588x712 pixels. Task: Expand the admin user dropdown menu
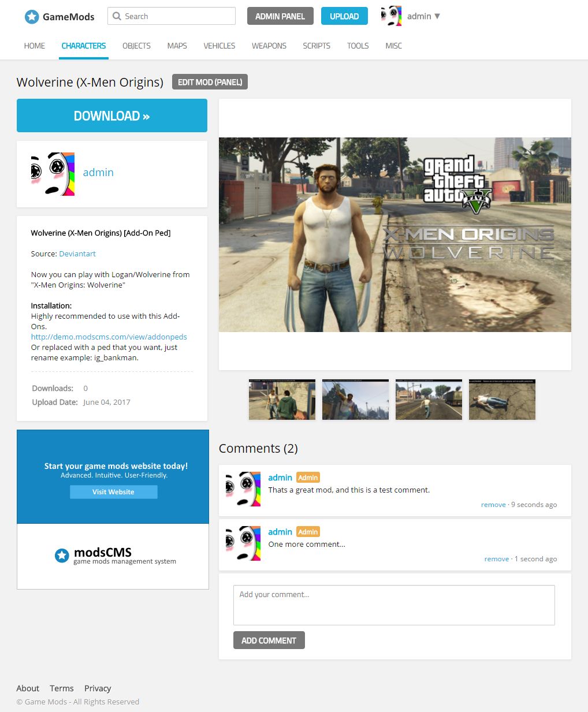point(423,16)
